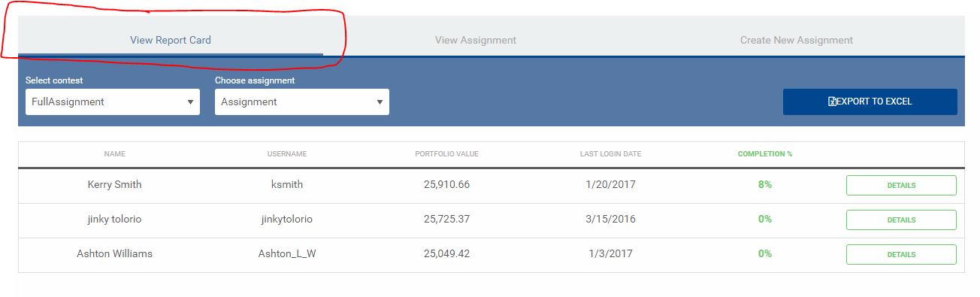Select the name Kerry Smith
Screen dimensions: 980x297
click(x=114, y=185)
